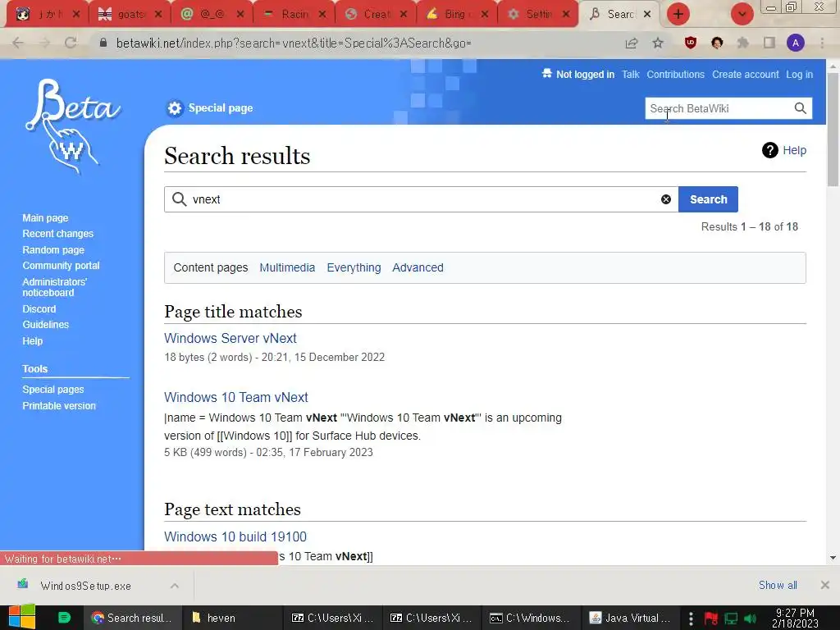
Task: Close the downloads bar with X
Action: click(x=825, y=585)
